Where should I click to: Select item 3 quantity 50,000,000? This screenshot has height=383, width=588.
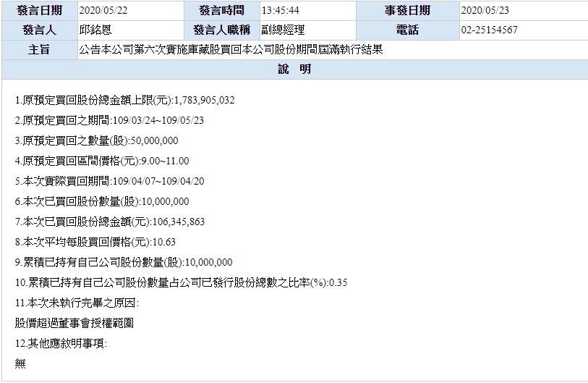154,140
